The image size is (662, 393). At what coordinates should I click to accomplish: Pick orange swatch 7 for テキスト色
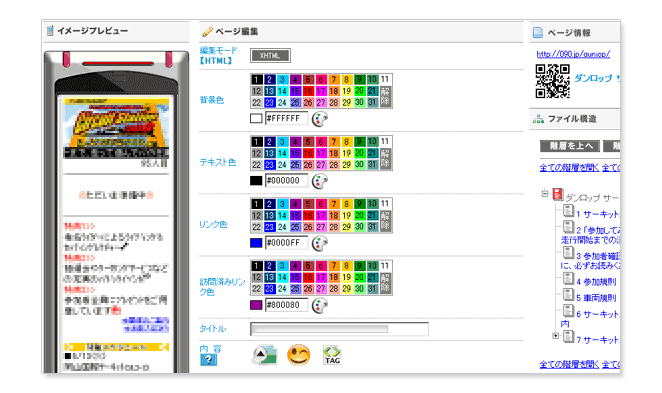point(334,141)
